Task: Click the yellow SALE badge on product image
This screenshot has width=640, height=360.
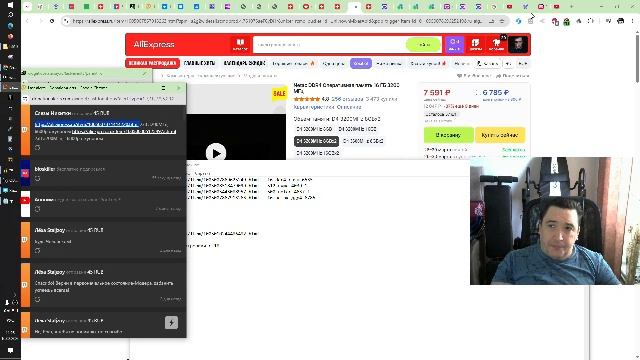Action: (279, 93)
